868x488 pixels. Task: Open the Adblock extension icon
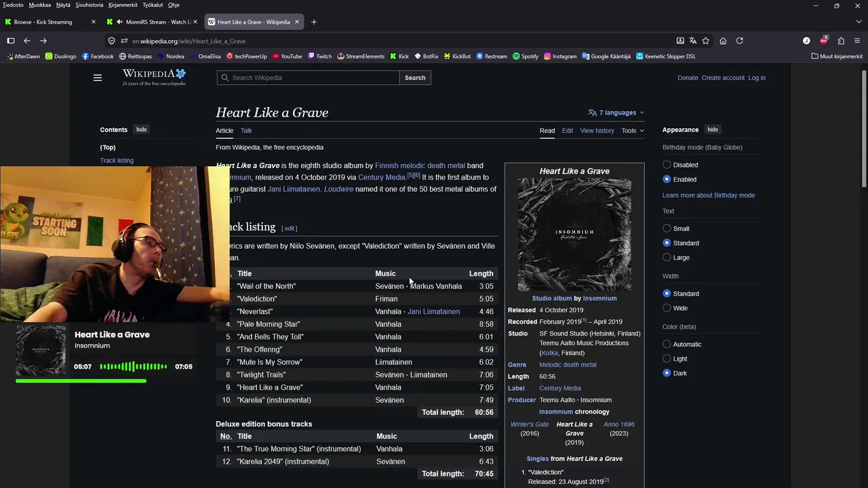(x=824, y=41)
